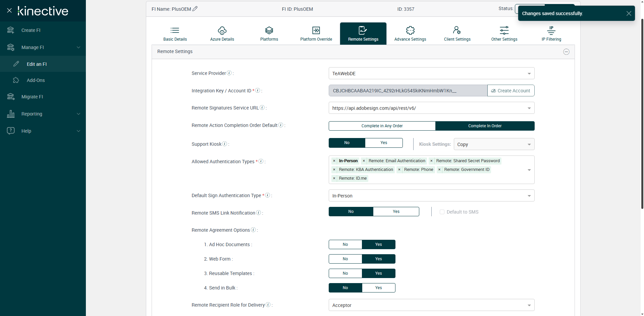Enable Send in Bulk with Yes
The image size is (644, 316).
point(378,288)
